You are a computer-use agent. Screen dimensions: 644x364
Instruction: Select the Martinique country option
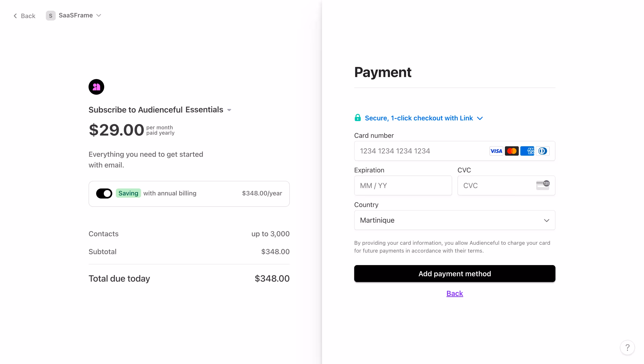(454, 220)
